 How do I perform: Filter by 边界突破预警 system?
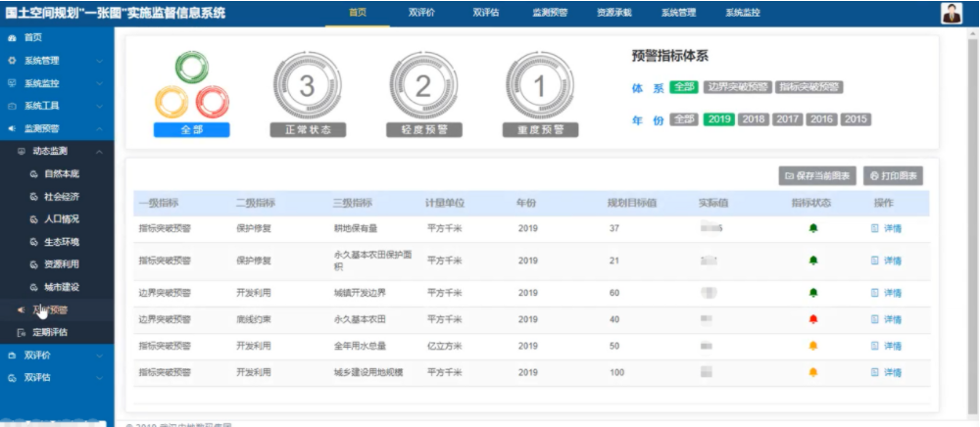(x=738, y=87)
